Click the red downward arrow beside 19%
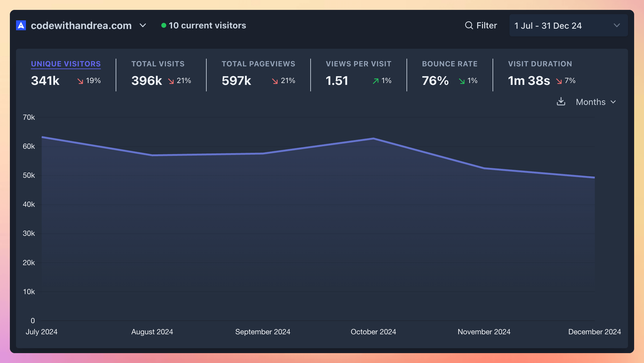The height and width of the screenshot is (363, 644). [x=80, y=81]
